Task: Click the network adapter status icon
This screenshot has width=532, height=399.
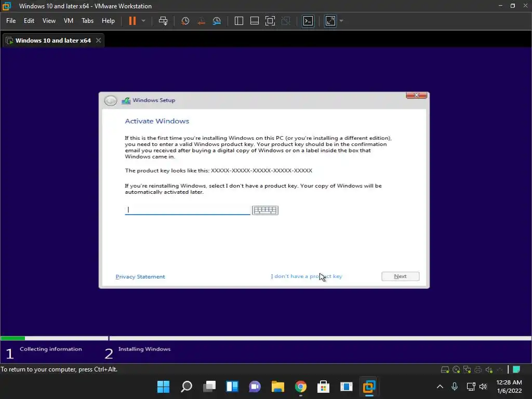Action: pos(467,369)
